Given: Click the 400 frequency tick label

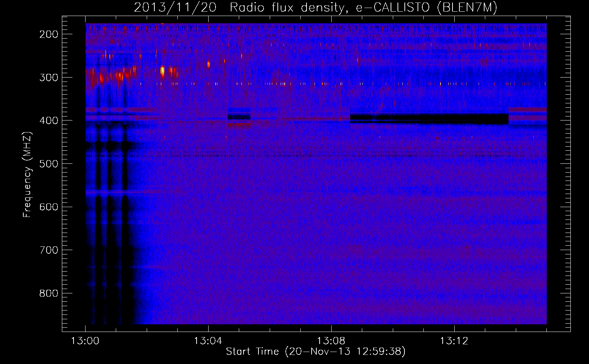Looking at the screenshot, I should pyautogui.click(x=49, y=120).
